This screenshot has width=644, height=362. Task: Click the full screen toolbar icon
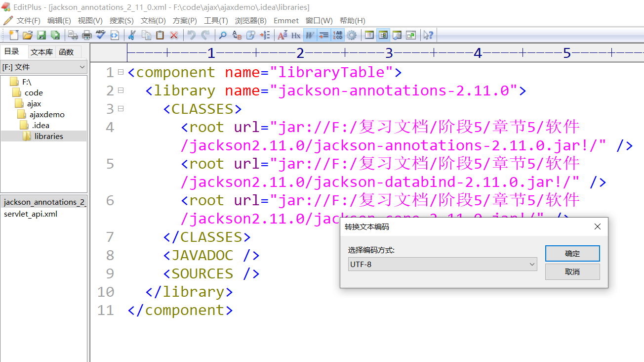[x=411, y=35]
